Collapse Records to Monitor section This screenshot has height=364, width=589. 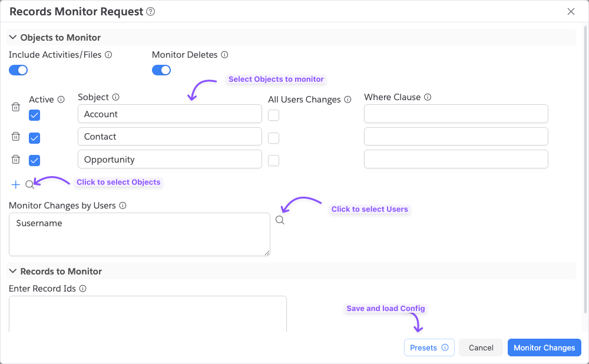(13, 272)
